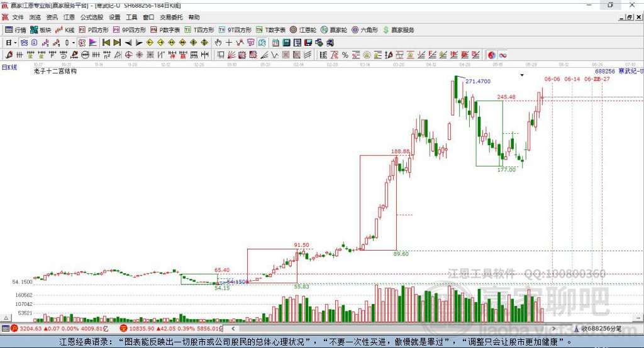Open the 9P四方形 tool
The height and width of the screenshot is (348, 644).
[x=130, y=30]
